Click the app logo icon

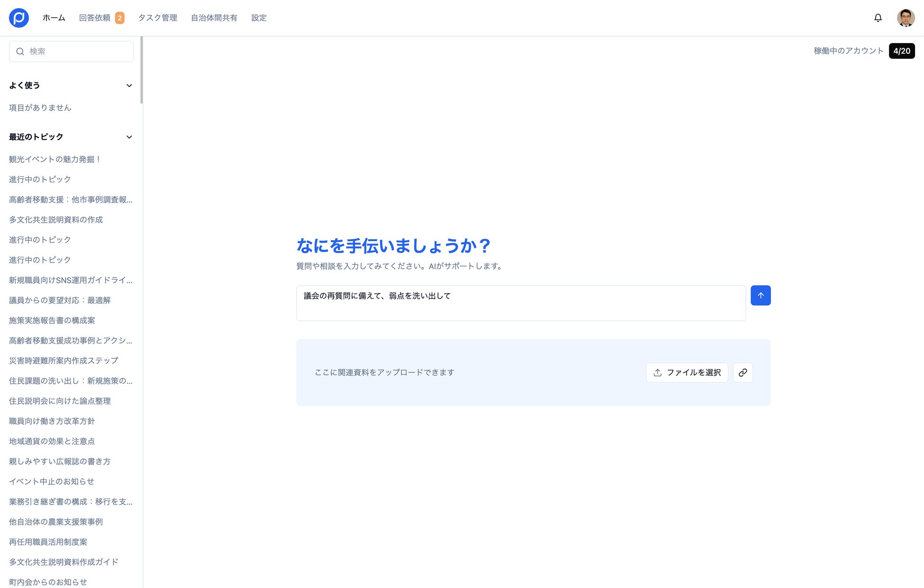pyautogui.click(x=19, y=18)
